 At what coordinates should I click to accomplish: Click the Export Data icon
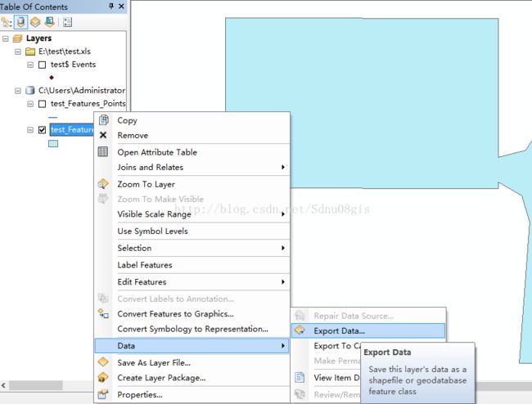(x=300, y=330)
